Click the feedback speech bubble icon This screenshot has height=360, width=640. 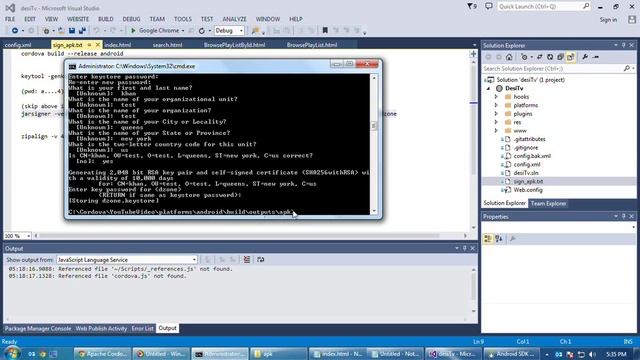[489, 7]
